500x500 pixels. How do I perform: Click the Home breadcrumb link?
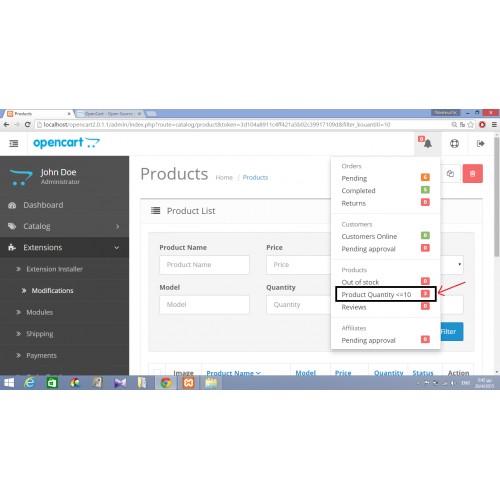(224, 178)
